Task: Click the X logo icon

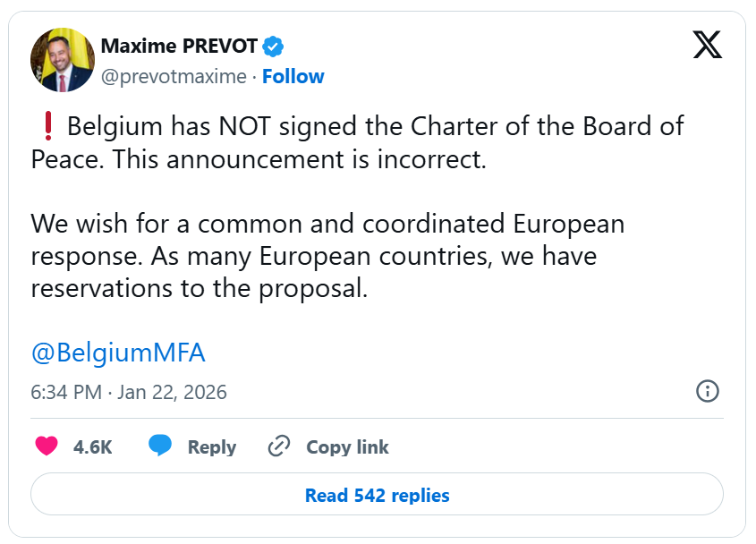Action: [x=707, y=44]
